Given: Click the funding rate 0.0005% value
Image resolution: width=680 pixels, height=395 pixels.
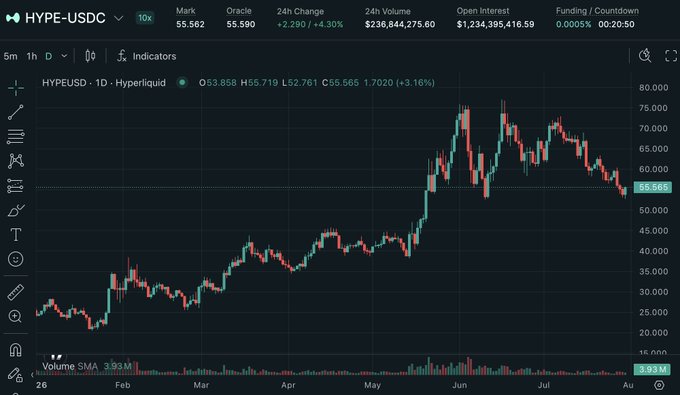Looking at the screenshot, I should (573, 24).
